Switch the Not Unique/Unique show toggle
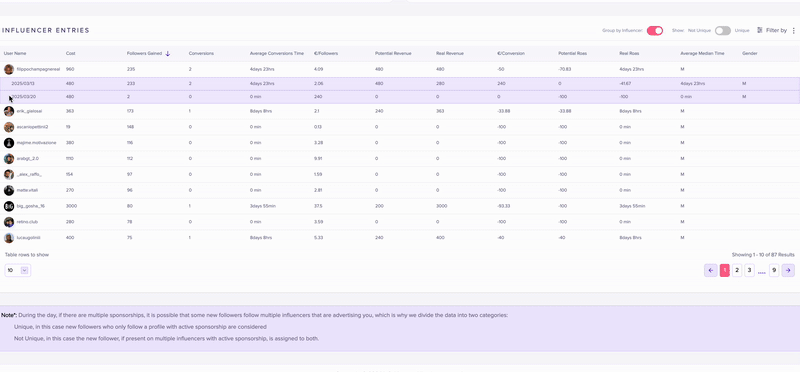The height and width of the screenshot is (372, 800). click(x=722, y=31)
